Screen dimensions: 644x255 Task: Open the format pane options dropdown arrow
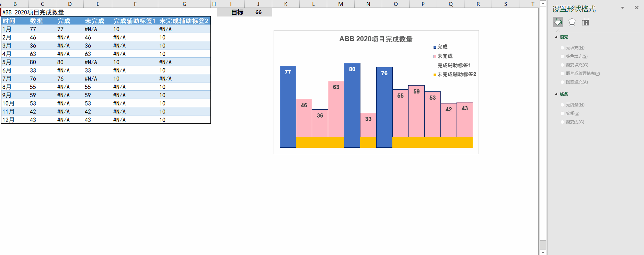click(622, 8)
